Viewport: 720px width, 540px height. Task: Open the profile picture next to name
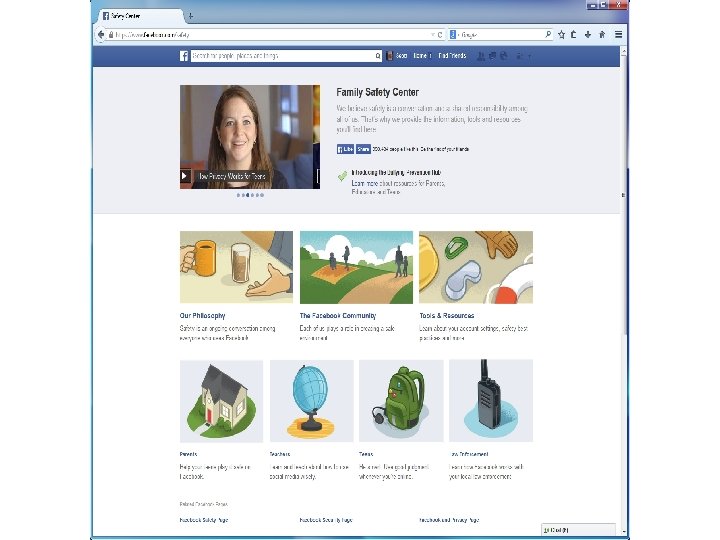389,56
